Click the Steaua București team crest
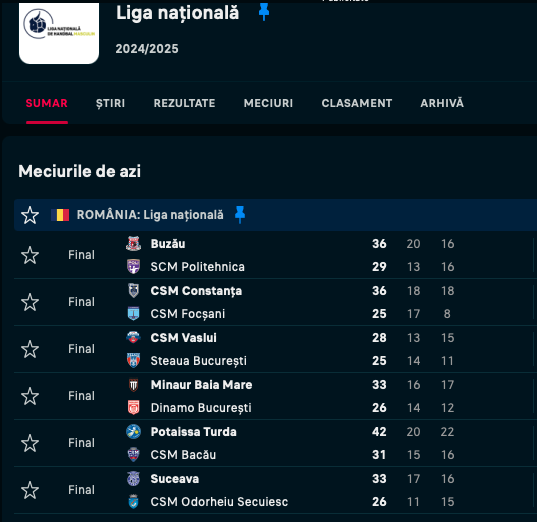The image size is (537, 522). click(x=134, y=360)
